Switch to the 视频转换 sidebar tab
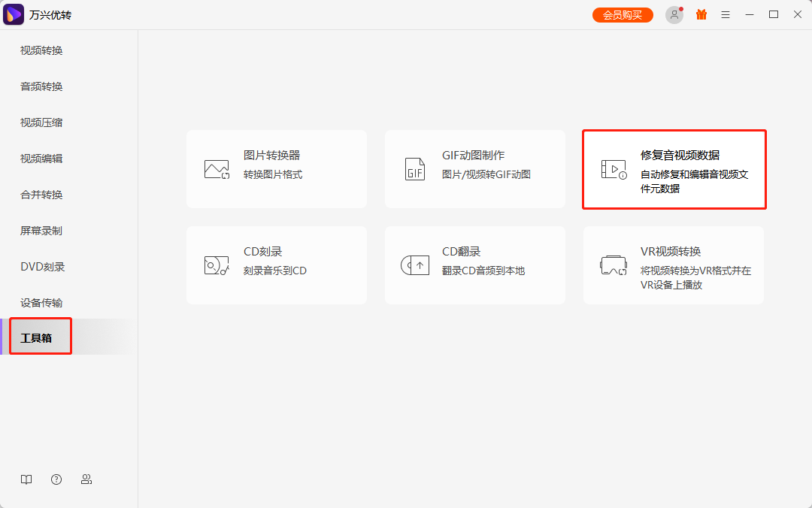This screenshot has height=508, width=812. (x=41, y=50)
